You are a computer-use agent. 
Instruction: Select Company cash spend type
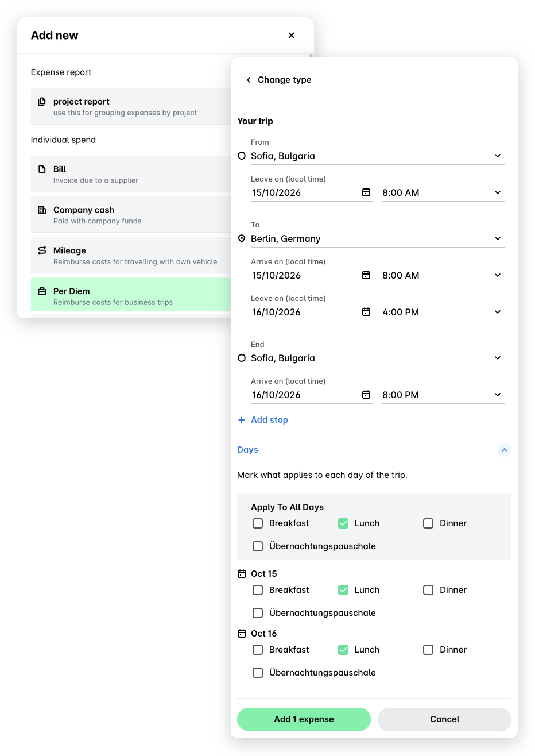[131, 215]
